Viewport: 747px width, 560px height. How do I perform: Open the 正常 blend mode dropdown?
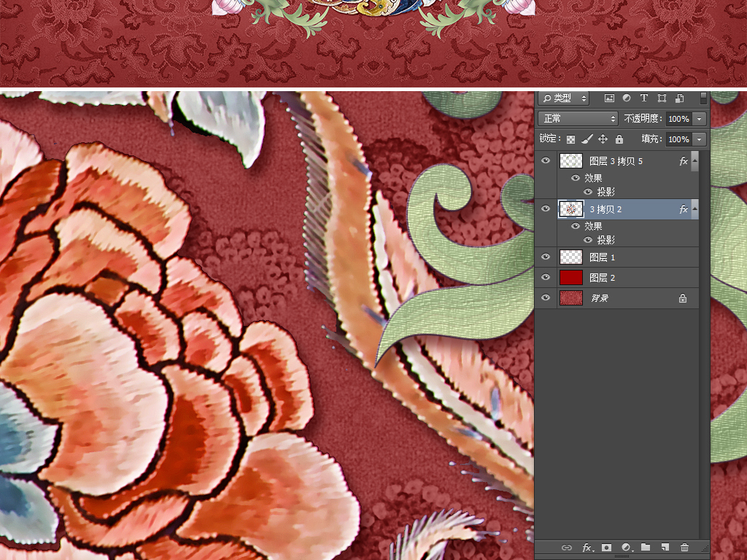click(578, 118)
